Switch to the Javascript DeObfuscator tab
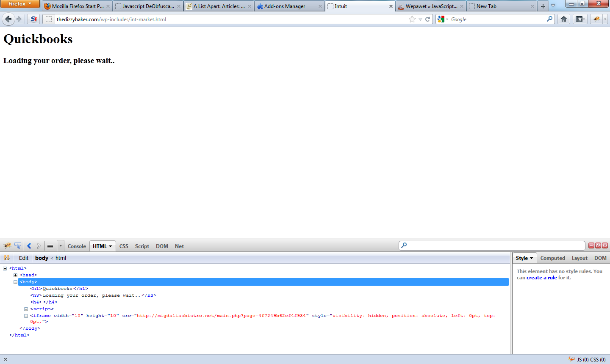 point(148,6)
